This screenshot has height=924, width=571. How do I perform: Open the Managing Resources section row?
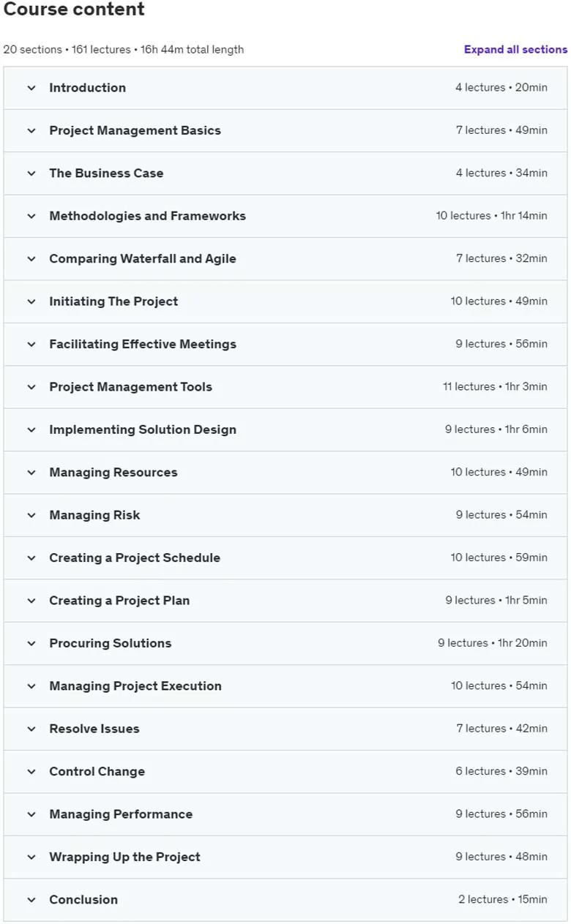(285, 473)
